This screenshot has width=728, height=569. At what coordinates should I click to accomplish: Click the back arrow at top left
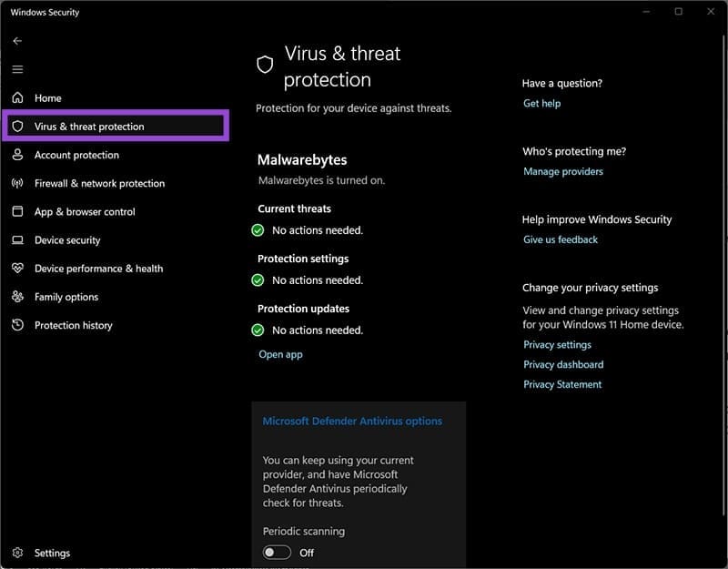coord(17,40)
